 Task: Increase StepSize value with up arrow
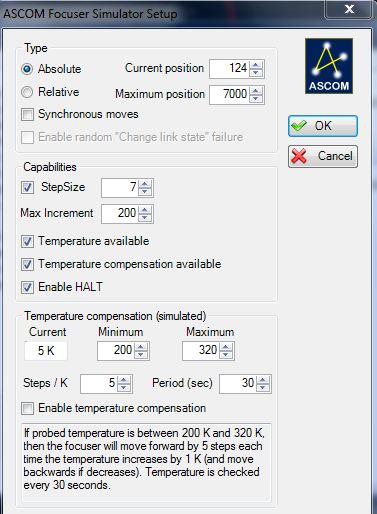coord(145,184)
